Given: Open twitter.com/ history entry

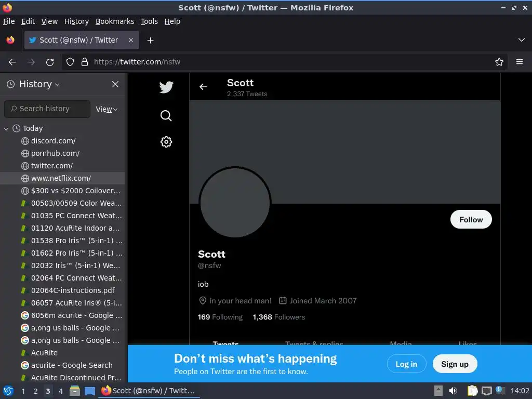Looking at the screenshot, I should pos(62,166).
